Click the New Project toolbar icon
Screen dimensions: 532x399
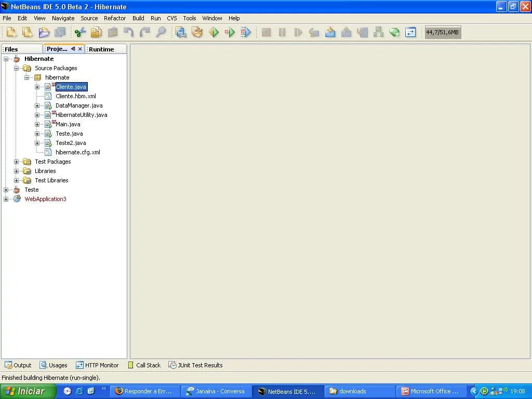tap(28, 33)
